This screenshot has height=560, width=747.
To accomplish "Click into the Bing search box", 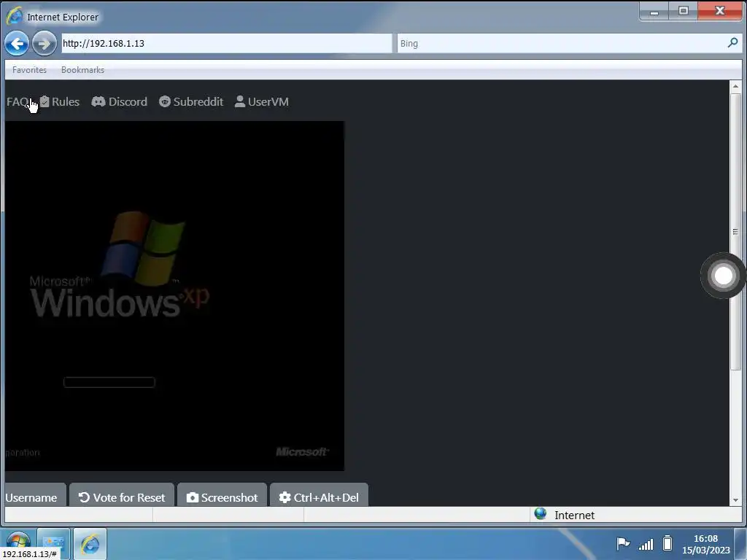I will click(562, 43).
